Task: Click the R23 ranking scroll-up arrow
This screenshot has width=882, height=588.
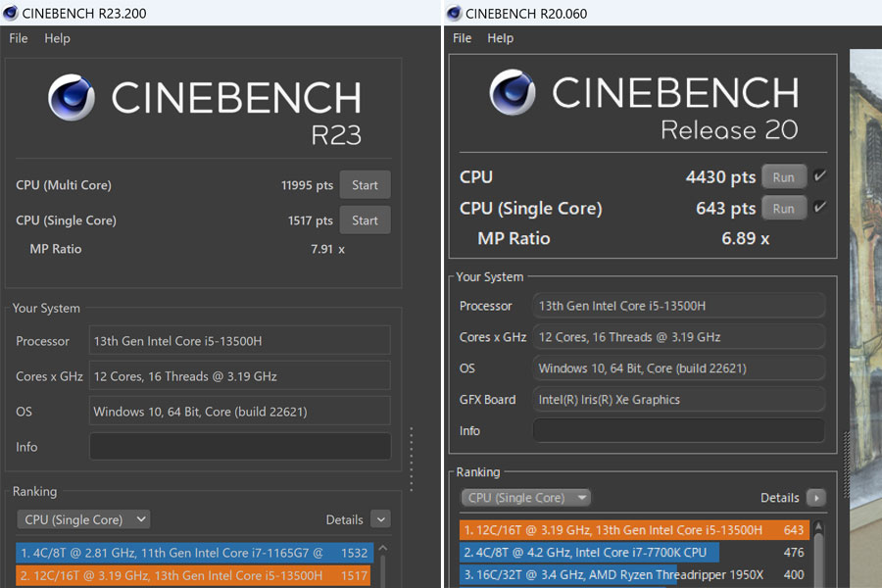Action: [383, 548]
